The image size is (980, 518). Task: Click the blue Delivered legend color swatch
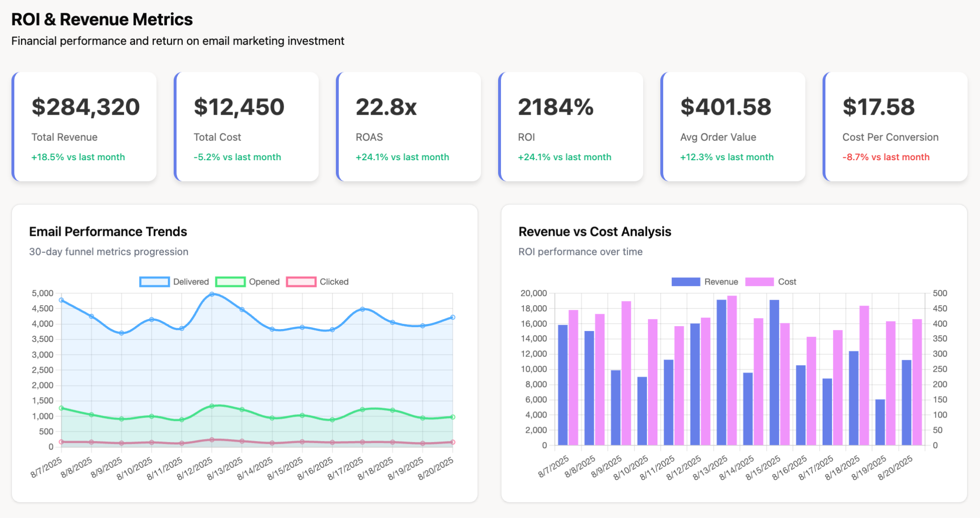(x=154, y=282)
